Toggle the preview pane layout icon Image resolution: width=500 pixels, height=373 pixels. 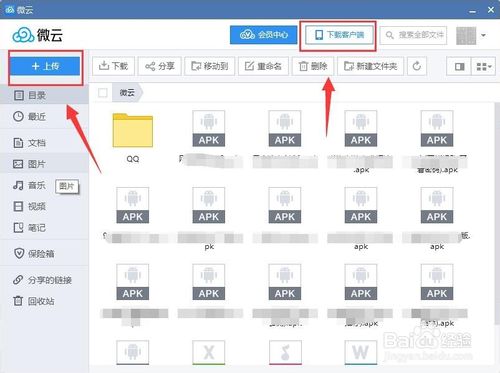pos(459,66)
